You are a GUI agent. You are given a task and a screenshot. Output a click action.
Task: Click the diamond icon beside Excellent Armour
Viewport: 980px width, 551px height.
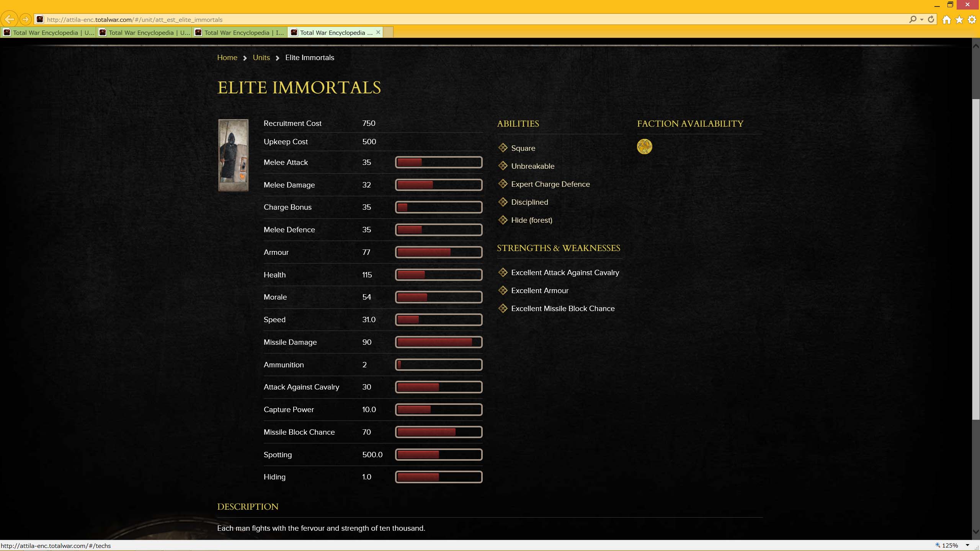pyautogui.click(x=503, y=290)
